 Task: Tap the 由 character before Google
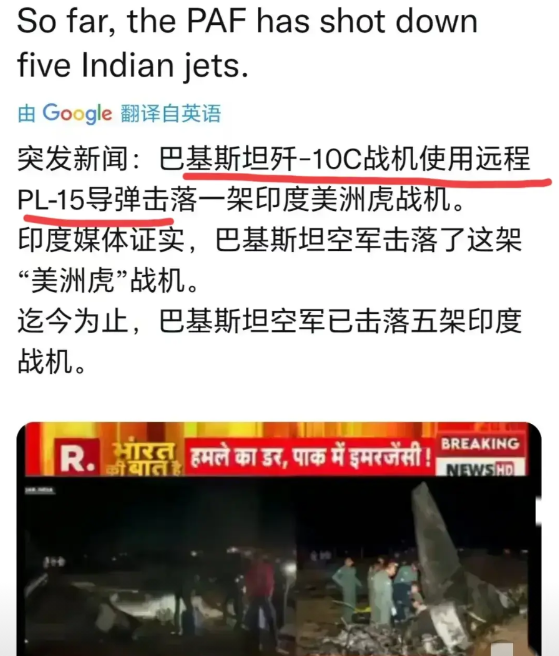[x=26, y=113]
